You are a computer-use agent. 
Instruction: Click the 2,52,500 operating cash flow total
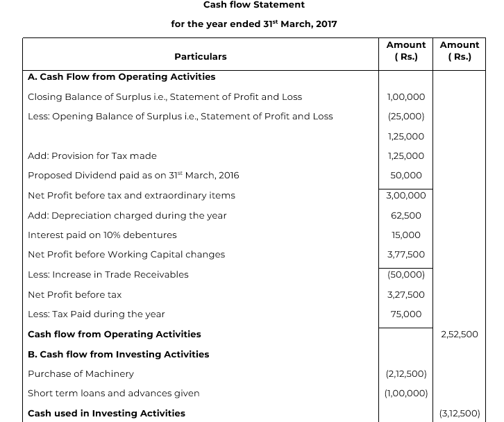pyautogui.click(x=460, y=335)
